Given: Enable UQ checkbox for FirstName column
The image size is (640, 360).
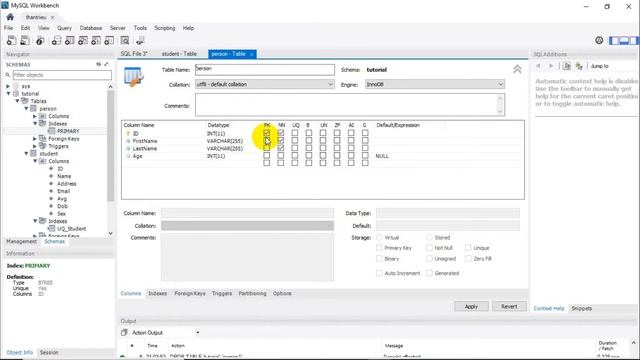Looking at the screenshot, I should tap(295, 140).
